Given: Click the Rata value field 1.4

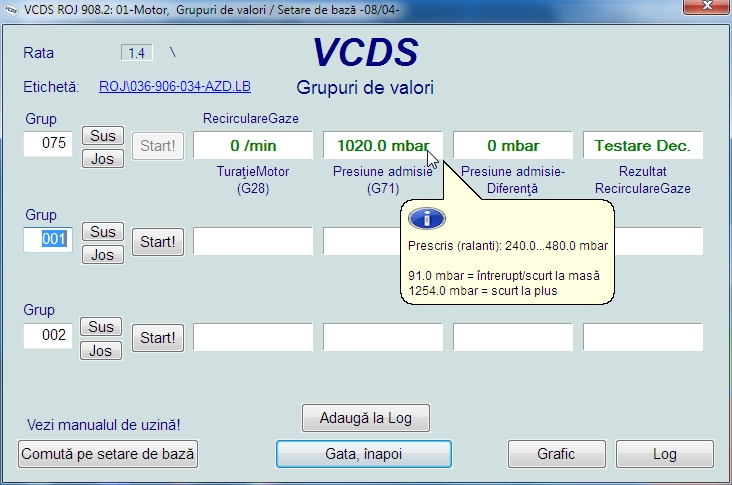Looking at the screenshot, I should click(137, 53).
